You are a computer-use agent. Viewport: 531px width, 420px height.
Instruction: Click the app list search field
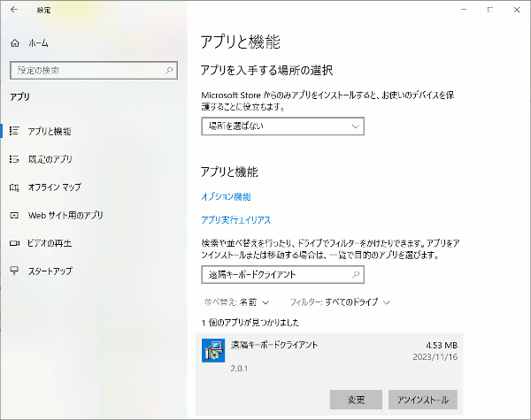click(x=274, y=275)
